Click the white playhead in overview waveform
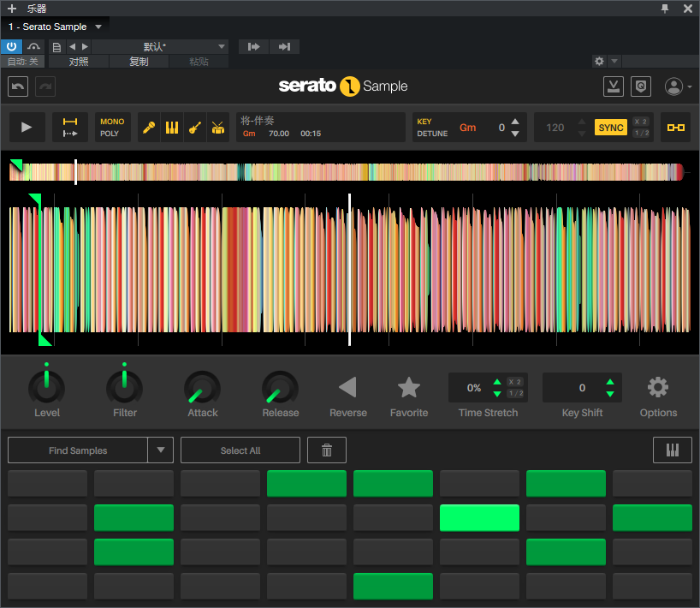Image resolution: width=700 pixels, height=608 pixels. click(76, 172)
